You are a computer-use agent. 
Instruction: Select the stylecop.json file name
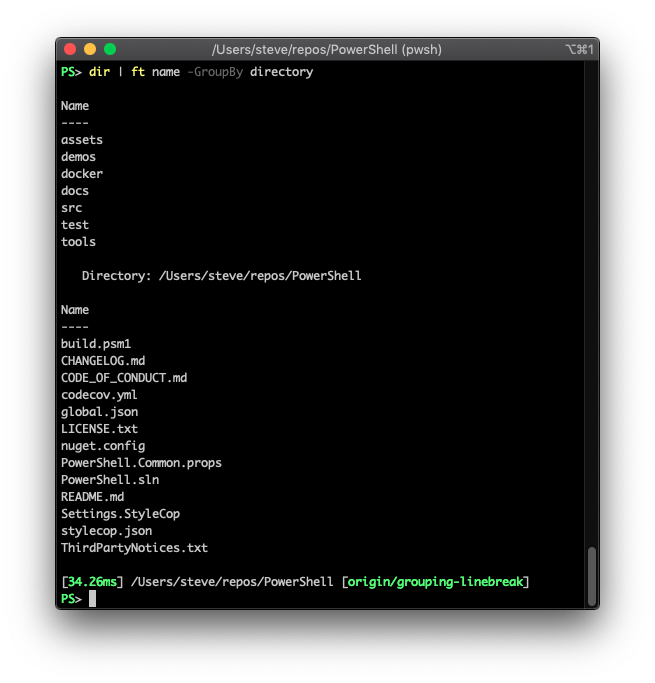(x=107, y=531)
